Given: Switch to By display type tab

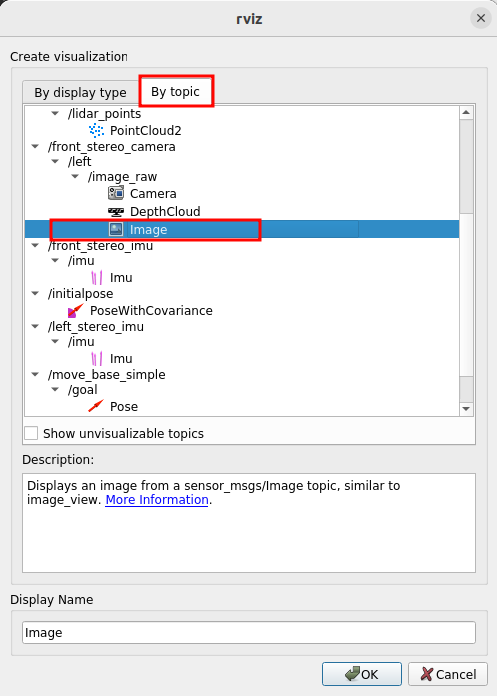Looking at the screenshot, I should (80, 92).
